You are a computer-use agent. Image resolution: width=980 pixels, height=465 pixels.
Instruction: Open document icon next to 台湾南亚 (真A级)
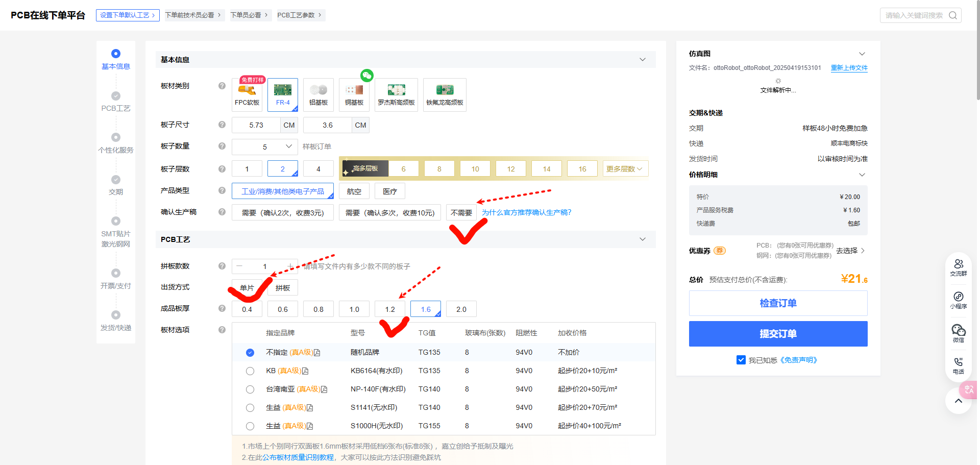click(324, 389)
